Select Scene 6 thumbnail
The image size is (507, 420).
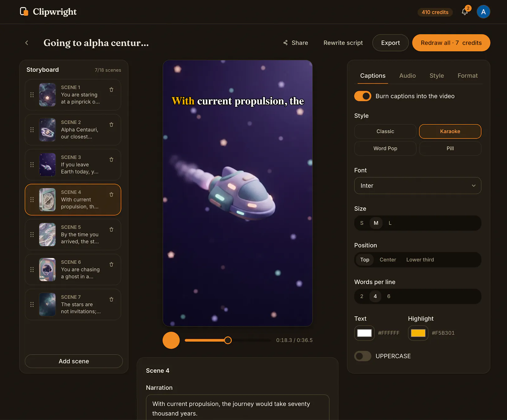pos(47,270)
